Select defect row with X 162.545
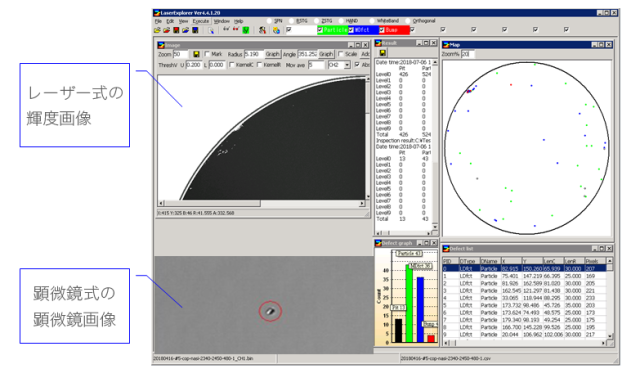Image resolution: width=640 pixels, height=378 pixels. click(x=524, y=291)
